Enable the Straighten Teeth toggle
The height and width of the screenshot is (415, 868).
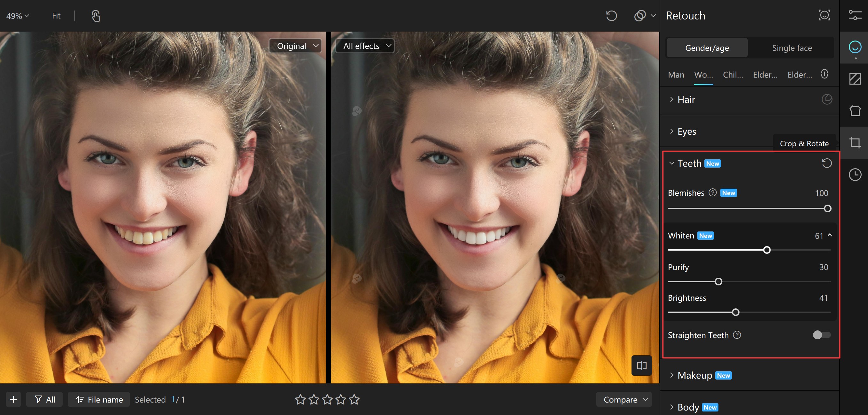821,335
